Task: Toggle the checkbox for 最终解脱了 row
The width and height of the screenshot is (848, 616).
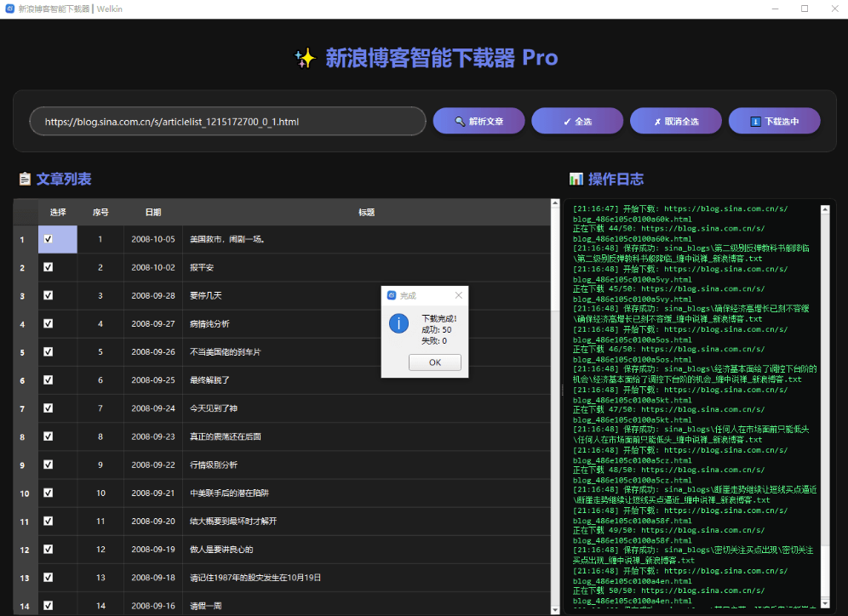Action: click(49, 379)
